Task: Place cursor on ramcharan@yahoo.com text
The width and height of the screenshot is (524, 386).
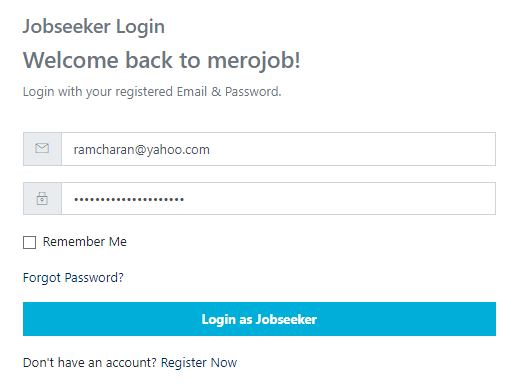Action: pyautogui.click(x=142, y=149)
